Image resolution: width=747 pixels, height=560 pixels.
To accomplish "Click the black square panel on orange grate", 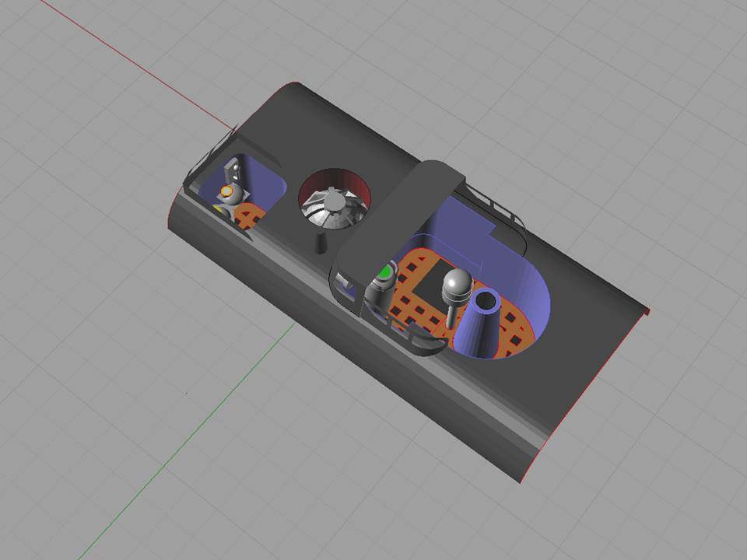I will (x=429, y=293).
